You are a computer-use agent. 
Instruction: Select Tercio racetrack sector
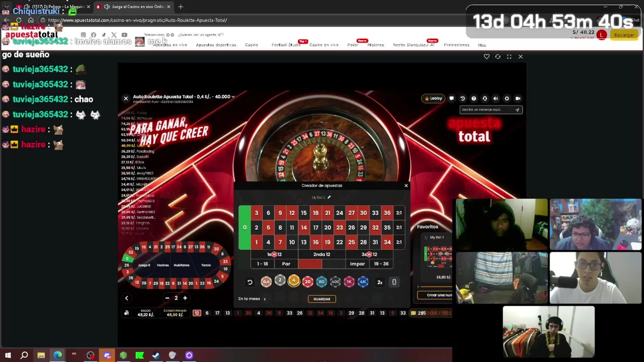pos(206,265)
